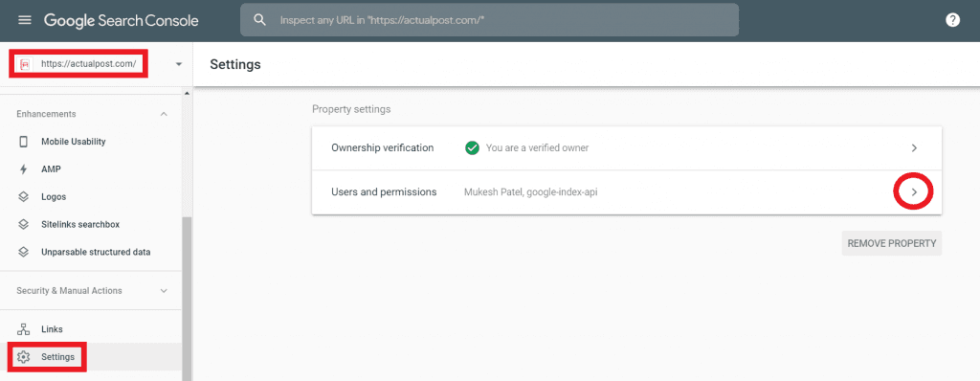980x381 pixels.
Task: Click the AMP lightning bolt icon
Action: (24, 168)
